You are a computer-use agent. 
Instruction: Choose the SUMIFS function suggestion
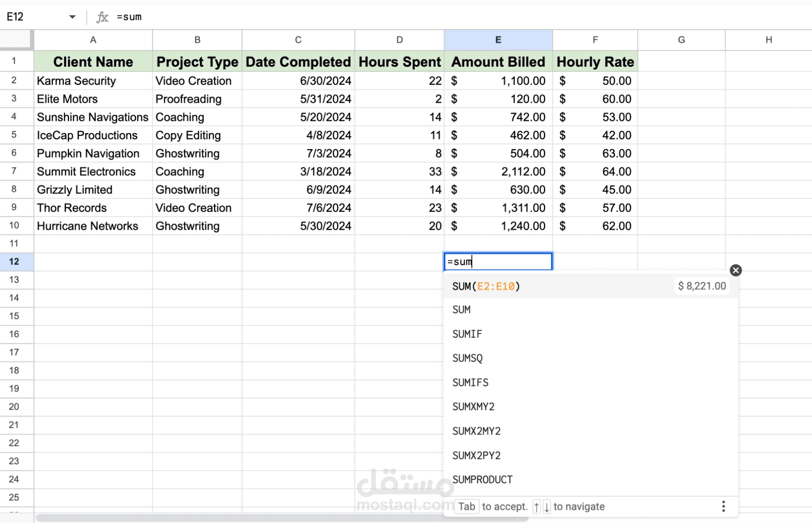pos(591,383)
